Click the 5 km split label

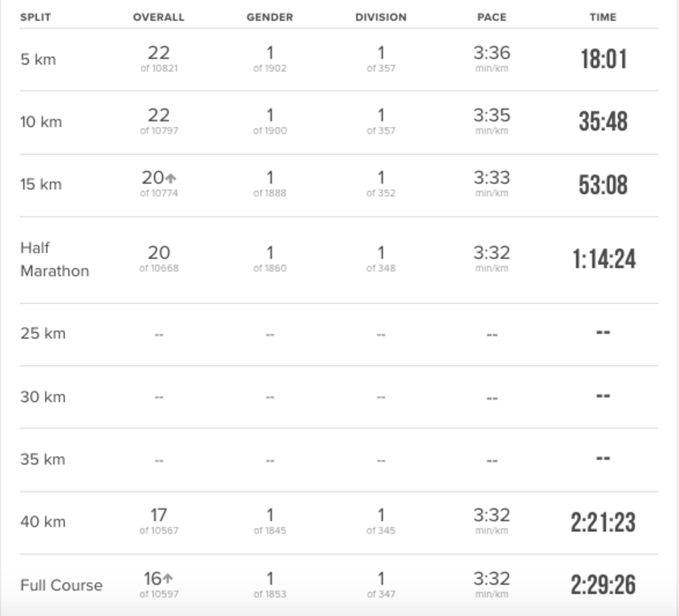click(38, 59)
